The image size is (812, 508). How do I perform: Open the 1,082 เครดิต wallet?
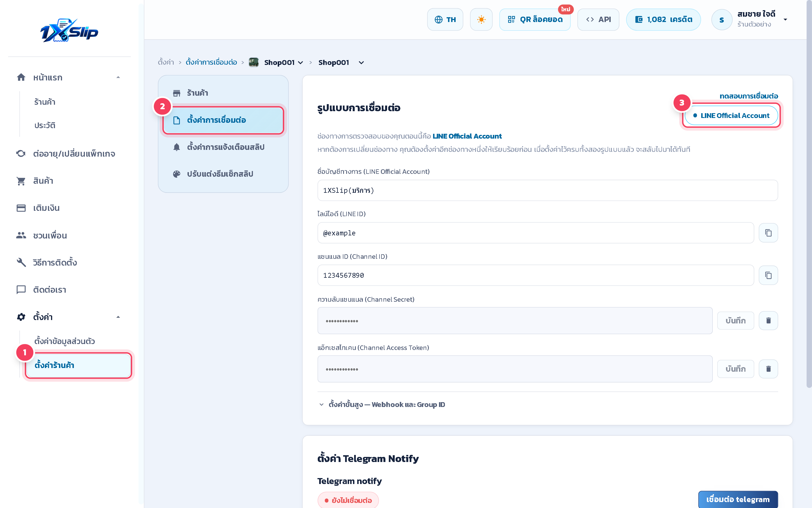click(x=663, y=19)
